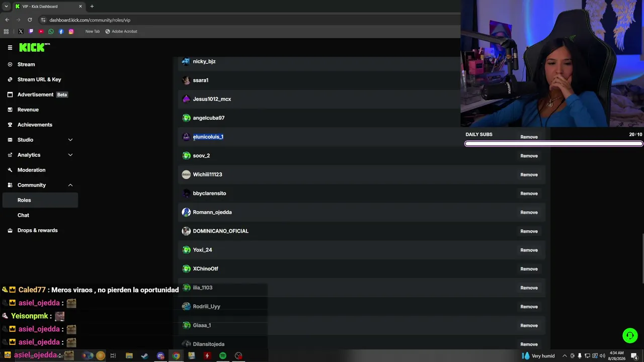Viewport: 644px width, 362px height.
Task: Open the Instagram bookmark
Action: point(71,32)
